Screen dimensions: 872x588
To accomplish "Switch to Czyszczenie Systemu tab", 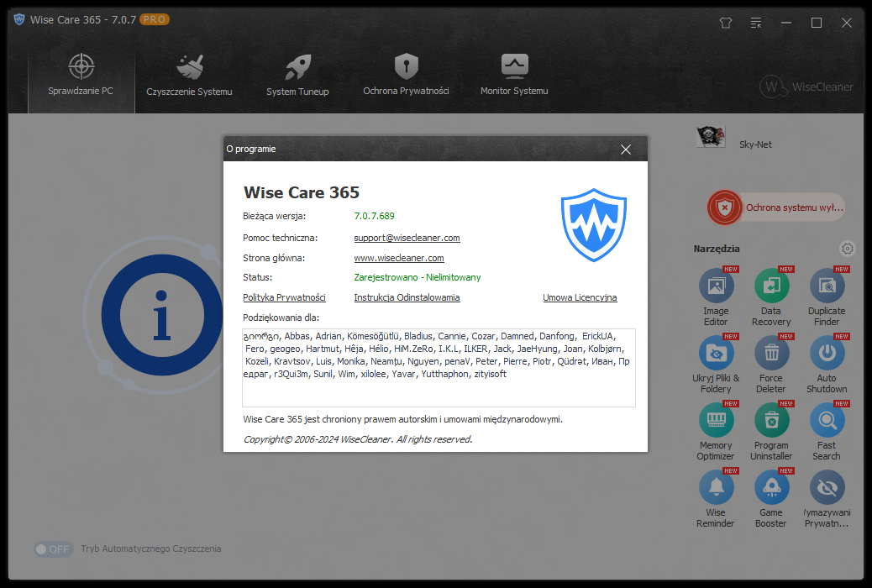I will click(189, 75).
